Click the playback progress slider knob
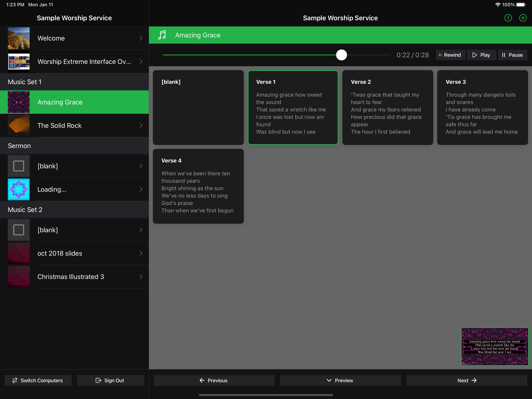This screenshot has width=532, height=399. tap(341, 55)
